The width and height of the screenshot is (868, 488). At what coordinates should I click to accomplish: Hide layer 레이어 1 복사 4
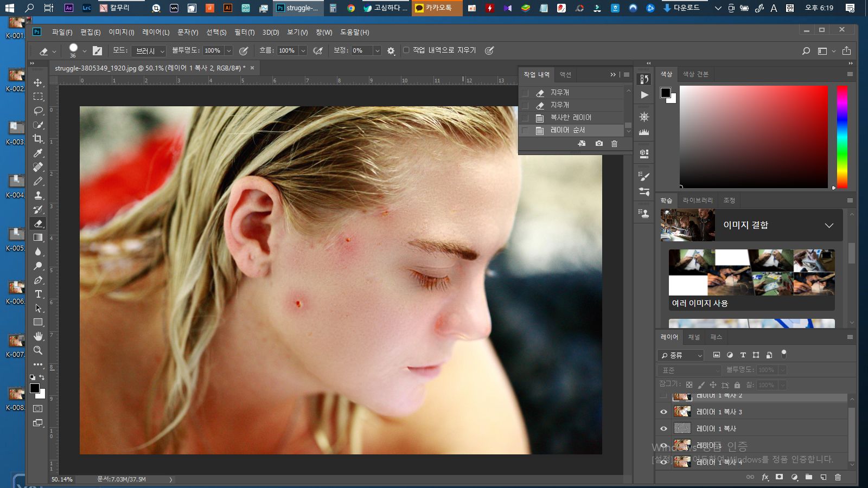click(x=663, y=463)
